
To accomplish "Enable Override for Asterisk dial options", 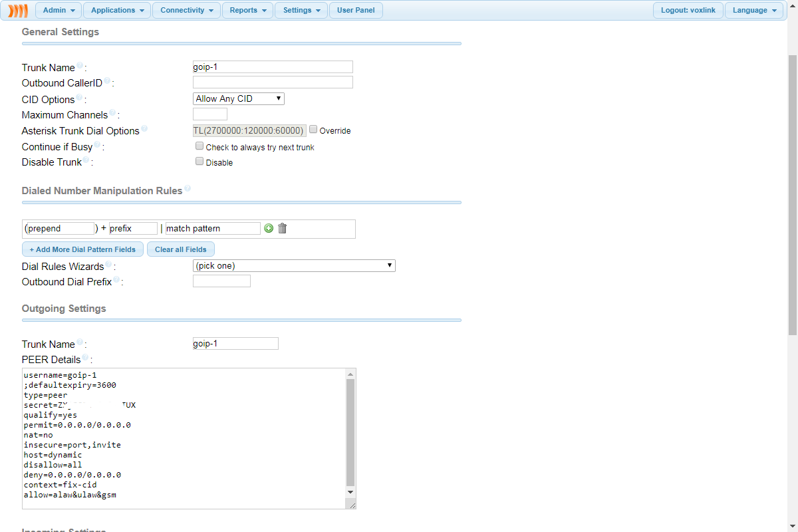I will (x=313, y=130).
